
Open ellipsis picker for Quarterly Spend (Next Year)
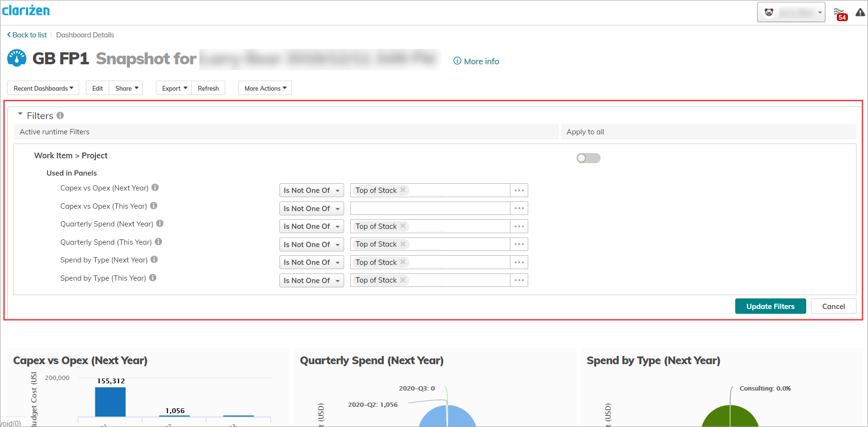519,226
